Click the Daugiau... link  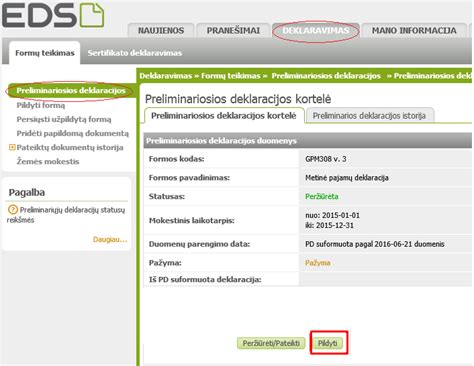110,239
